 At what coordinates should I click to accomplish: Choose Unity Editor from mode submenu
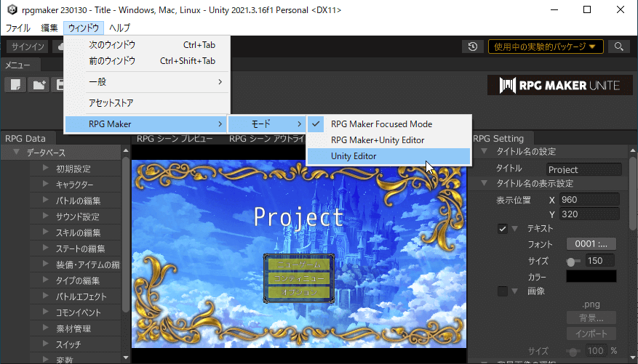354,156
